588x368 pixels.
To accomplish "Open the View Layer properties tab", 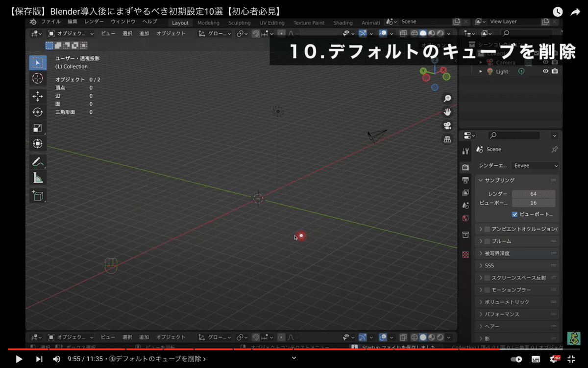I will click(x=465, y=193).
